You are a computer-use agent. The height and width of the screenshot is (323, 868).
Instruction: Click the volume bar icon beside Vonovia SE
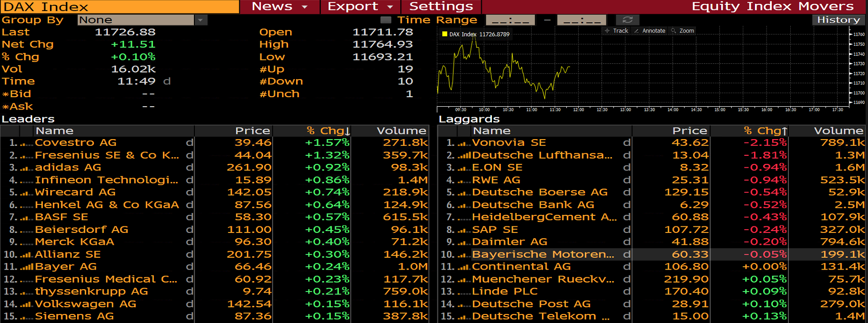[x=464, y=143]
